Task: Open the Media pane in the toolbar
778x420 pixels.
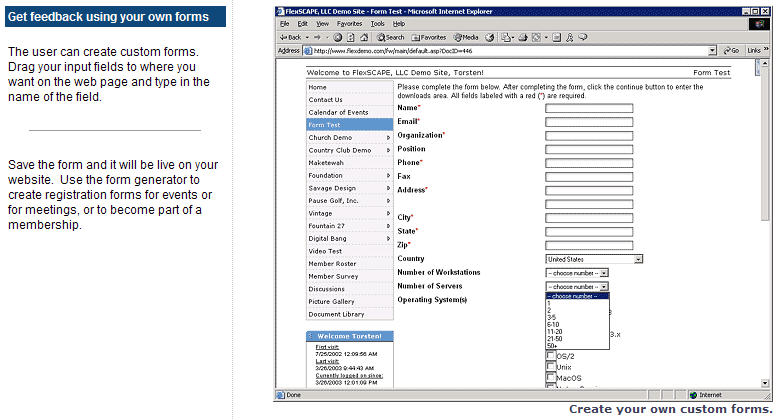Action: tap(466, 37)
